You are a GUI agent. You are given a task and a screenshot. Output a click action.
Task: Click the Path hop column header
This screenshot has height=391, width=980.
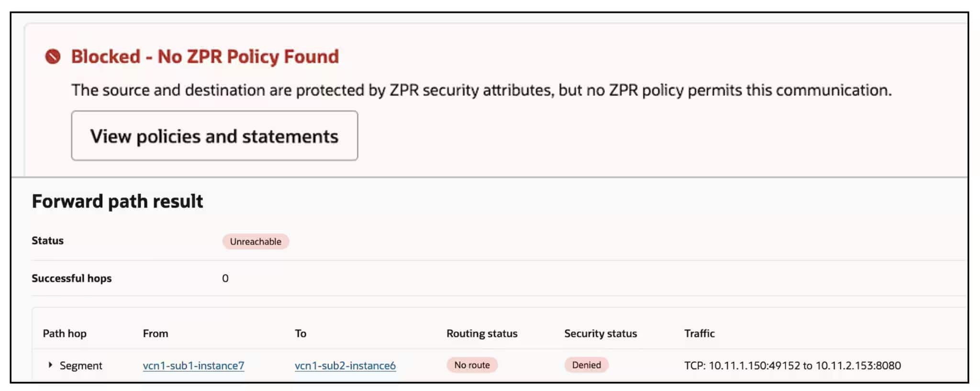coord(65,334)
